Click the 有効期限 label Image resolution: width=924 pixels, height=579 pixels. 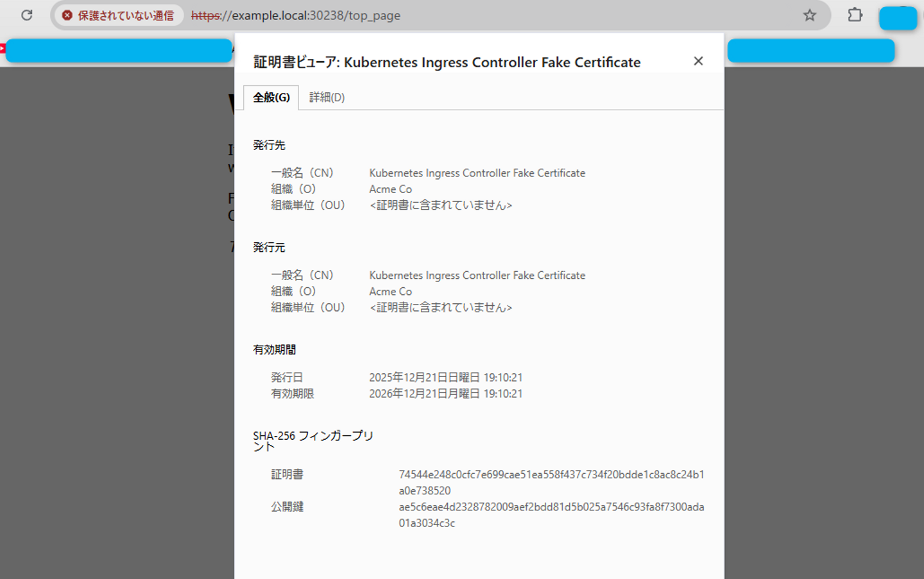pyautogui.click(x=293, y=394)
